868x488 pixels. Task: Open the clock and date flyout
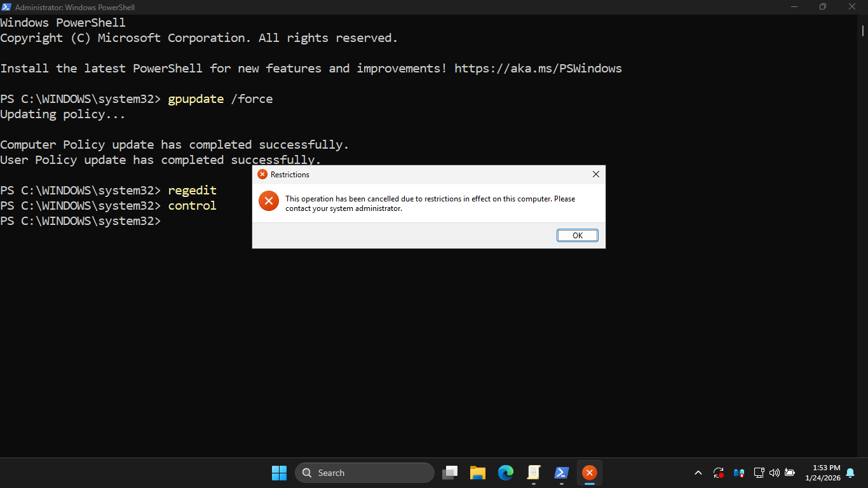822,473
